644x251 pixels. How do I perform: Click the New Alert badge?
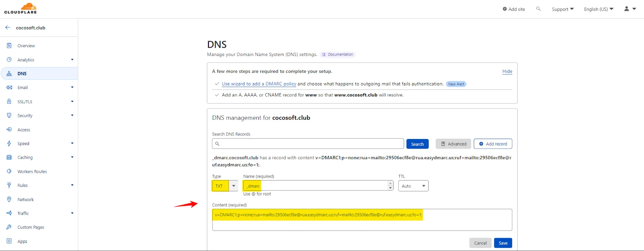456,84
